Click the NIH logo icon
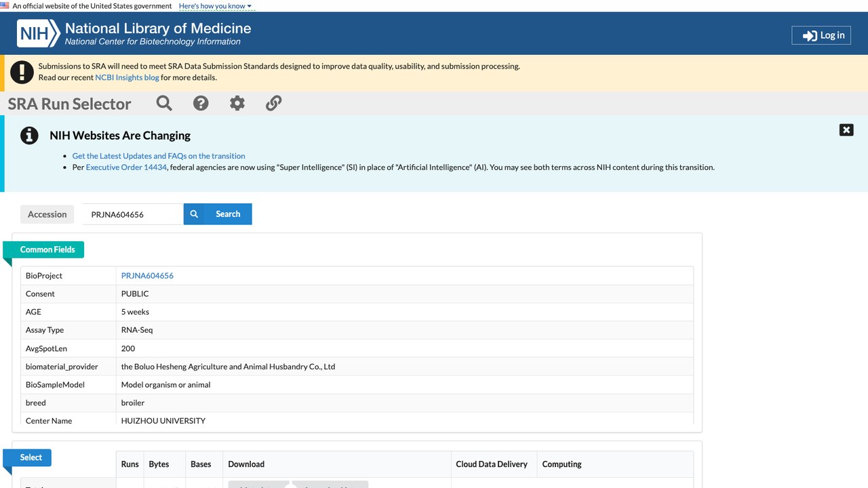Viewport: 868px width, 488px height. (37, 33)
